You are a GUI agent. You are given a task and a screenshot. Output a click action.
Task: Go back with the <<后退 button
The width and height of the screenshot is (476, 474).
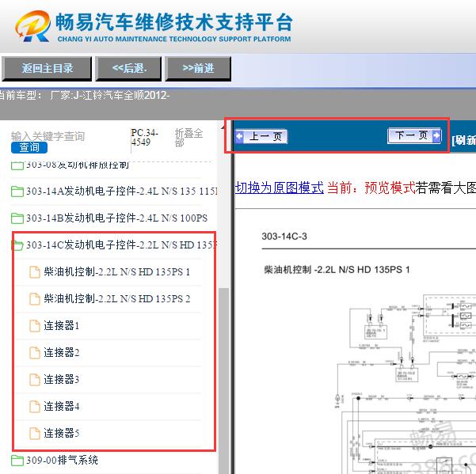click(x=128, y=69)
